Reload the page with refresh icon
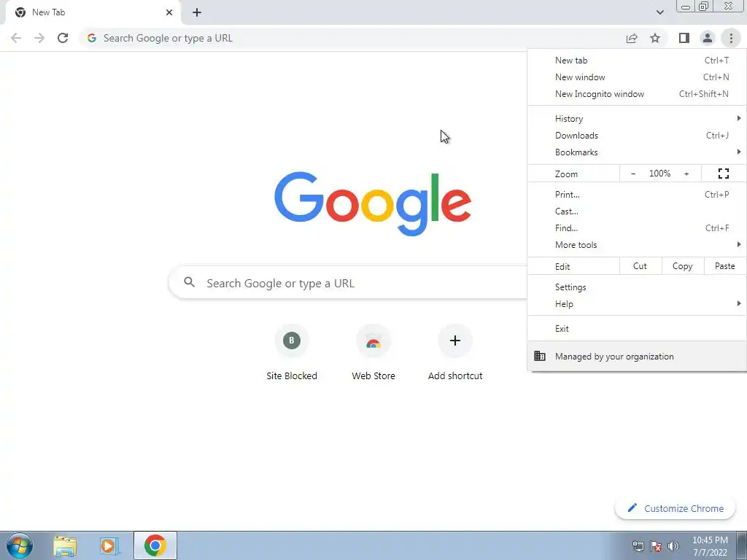747x560 pixels. pos(63,38)
